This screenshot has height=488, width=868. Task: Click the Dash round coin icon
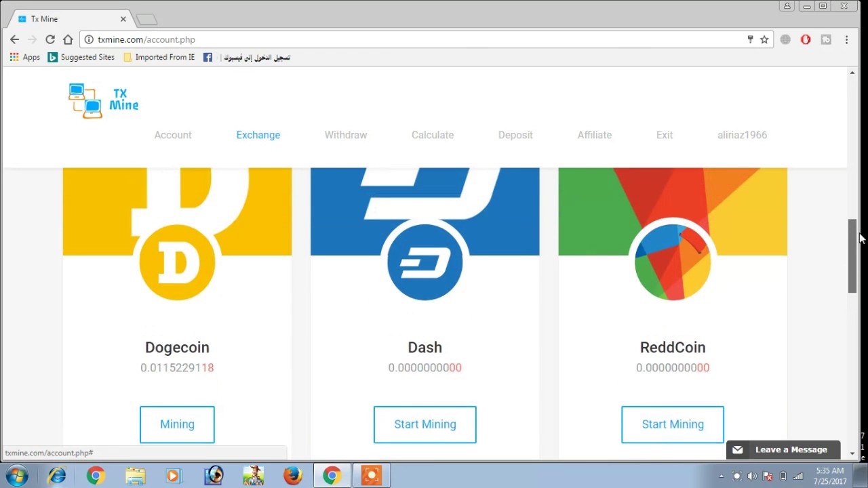(x=425, y=262)
